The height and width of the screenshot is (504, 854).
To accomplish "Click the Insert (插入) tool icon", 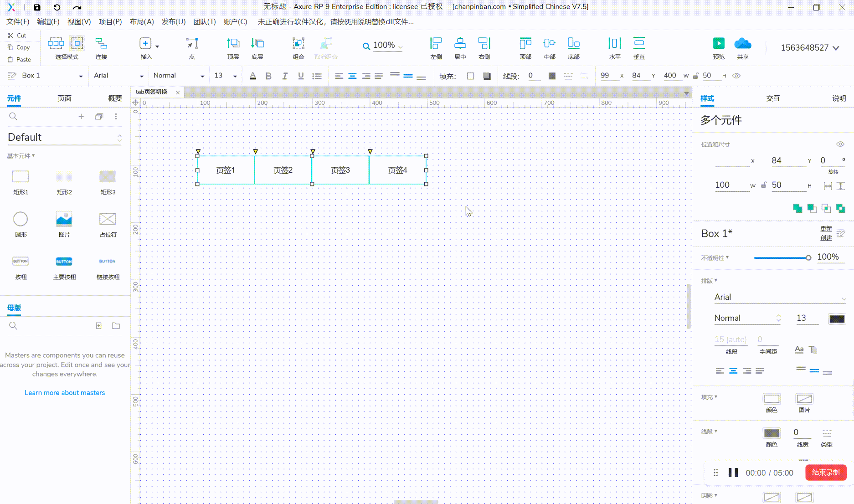I will [145, 44].
